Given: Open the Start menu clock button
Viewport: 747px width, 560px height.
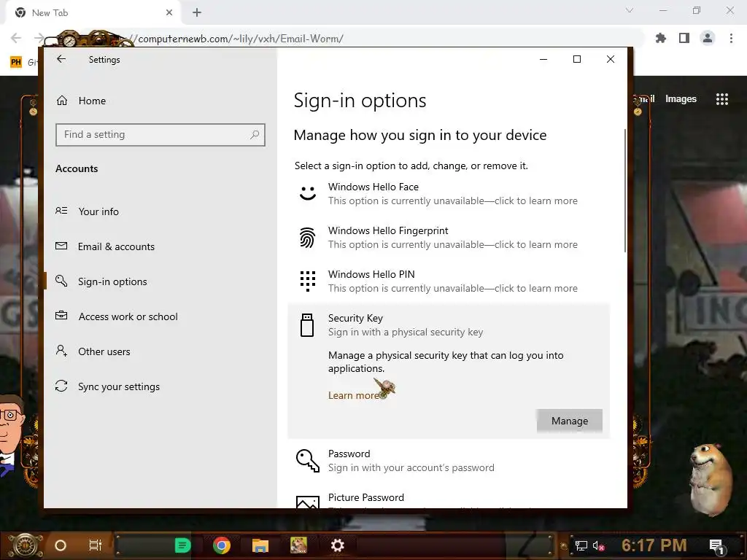Looking at the screenshot, I should [x=25, y=545].
